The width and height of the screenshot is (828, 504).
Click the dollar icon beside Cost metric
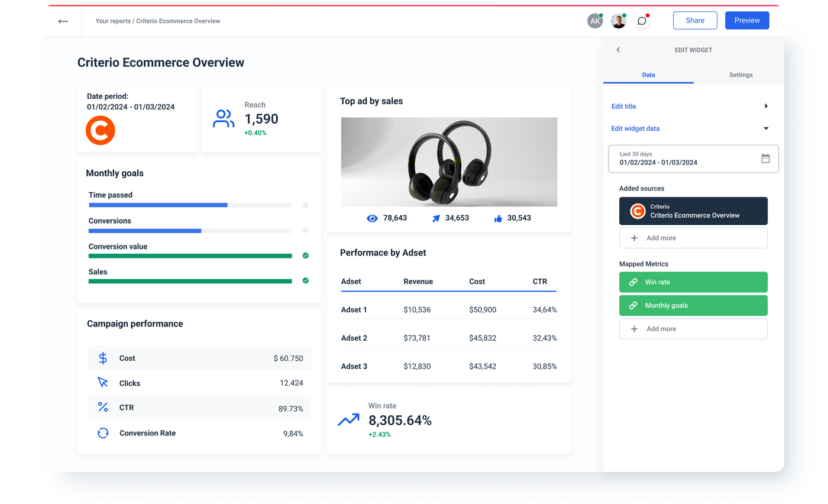tap(103, 358)
